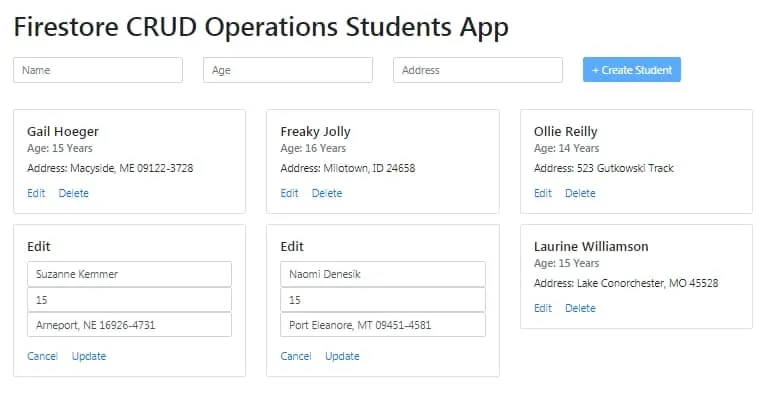This screenshot has height=404, width=781.
Task: Click the Arneport address edit field
Action: 129,325
